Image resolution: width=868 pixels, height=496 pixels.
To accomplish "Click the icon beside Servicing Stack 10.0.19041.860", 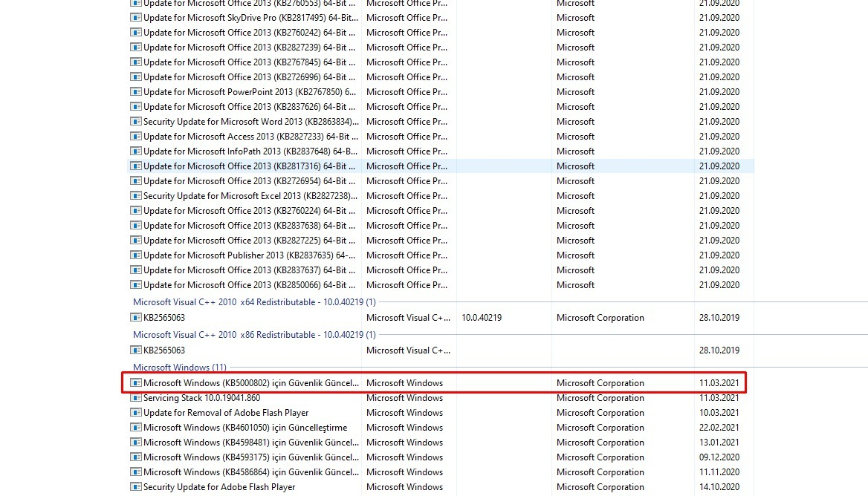I will (x=135, y=397).
